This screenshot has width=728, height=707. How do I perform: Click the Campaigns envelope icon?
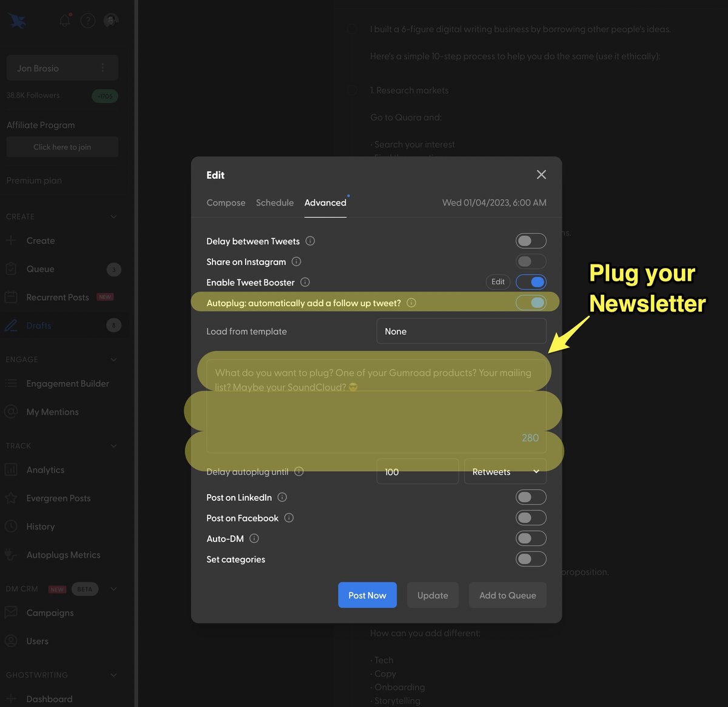[11, 612]
